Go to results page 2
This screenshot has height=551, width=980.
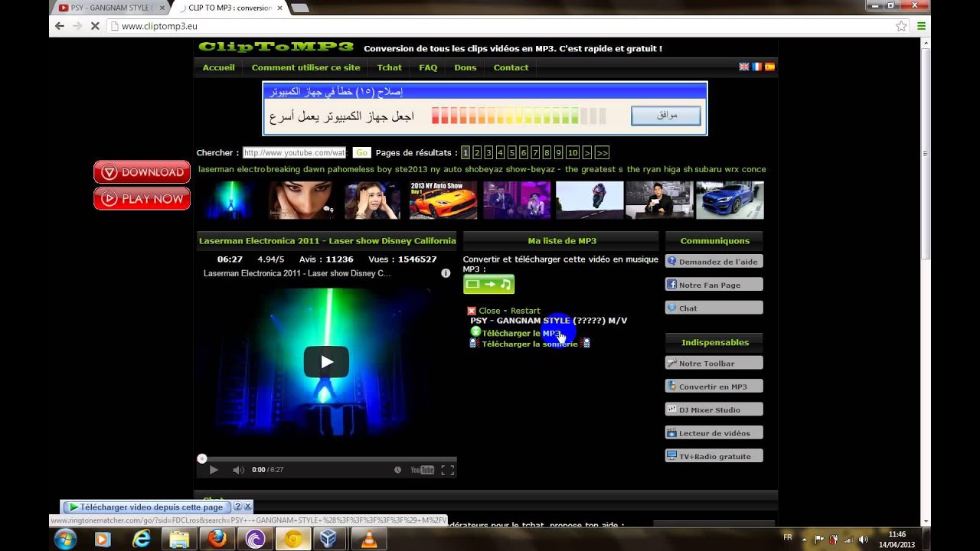tap(477, 153)
